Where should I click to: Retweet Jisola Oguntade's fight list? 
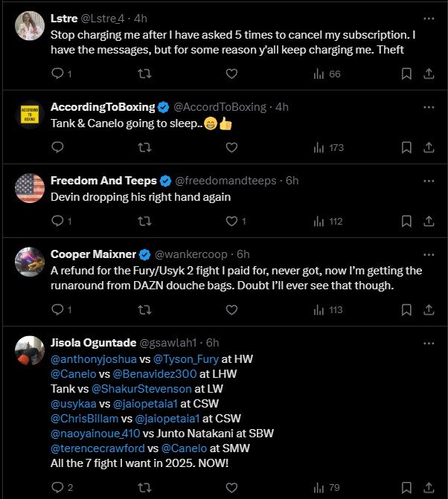pos(144,487)
